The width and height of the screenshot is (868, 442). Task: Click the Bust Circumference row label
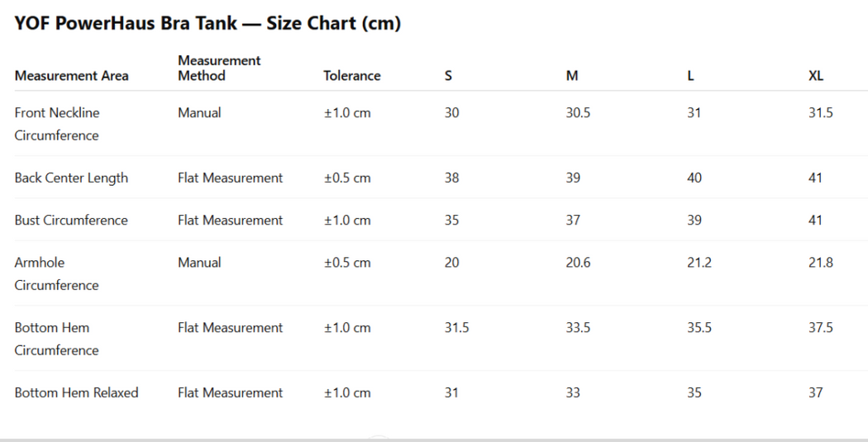coord(71,221)
